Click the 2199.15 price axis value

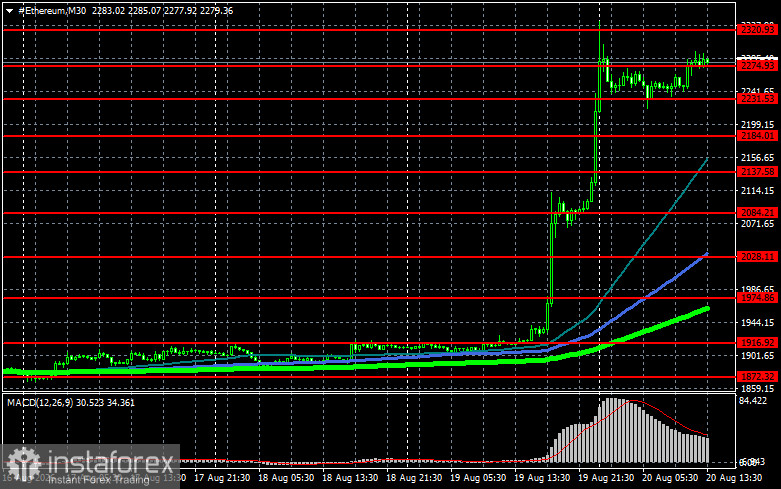758,124
